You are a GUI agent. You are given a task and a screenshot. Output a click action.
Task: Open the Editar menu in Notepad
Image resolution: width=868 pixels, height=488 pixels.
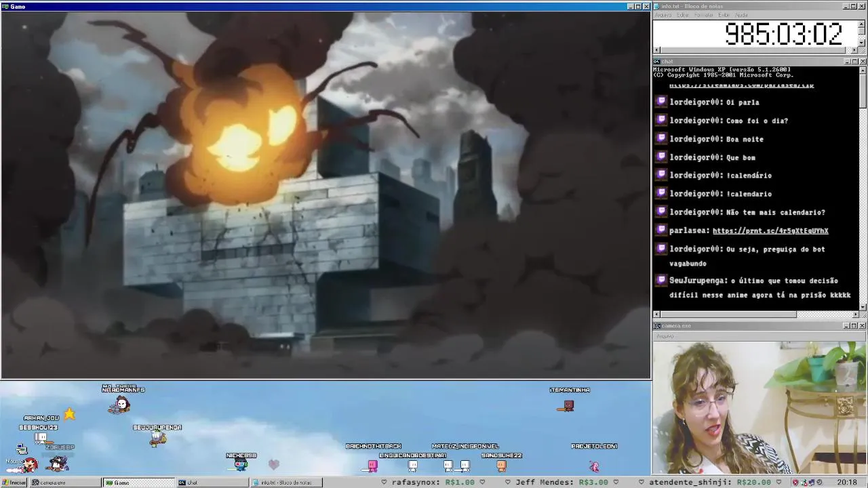point(683,15)
